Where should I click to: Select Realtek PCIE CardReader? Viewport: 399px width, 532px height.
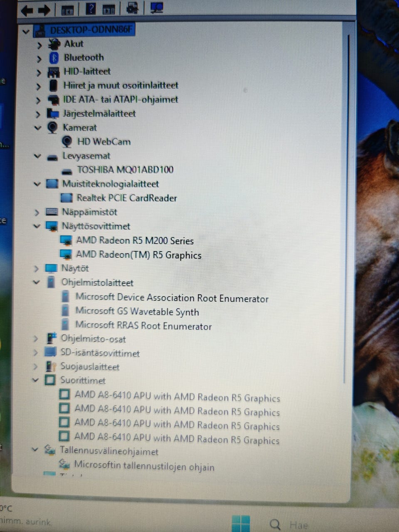click(127, 198)
